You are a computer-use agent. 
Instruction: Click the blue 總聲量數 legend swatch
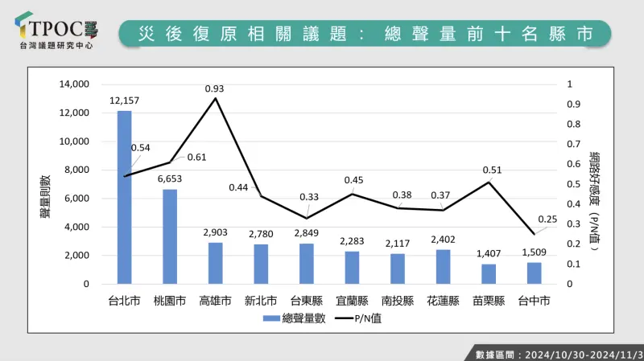271,318
